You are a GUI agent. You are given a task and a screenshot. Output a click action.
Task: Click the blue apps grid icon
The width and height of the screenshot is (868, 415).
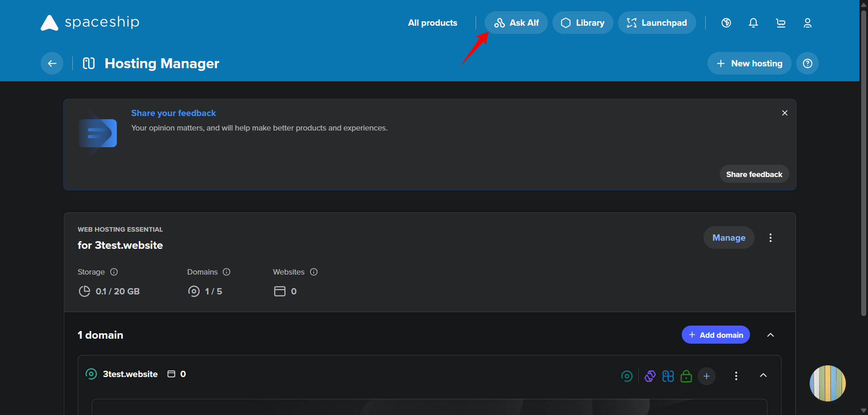coord(668,376)
